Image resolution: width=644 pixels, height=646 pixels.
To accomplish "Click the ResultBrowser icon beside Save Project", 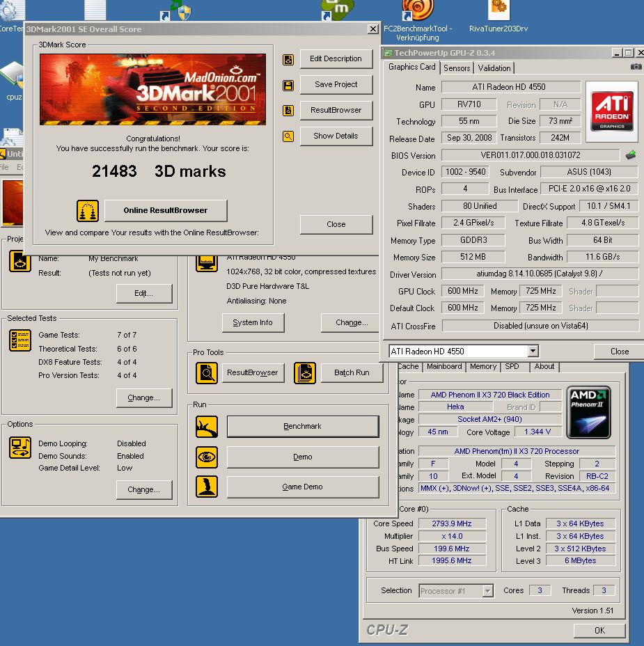I will (288, 111).
